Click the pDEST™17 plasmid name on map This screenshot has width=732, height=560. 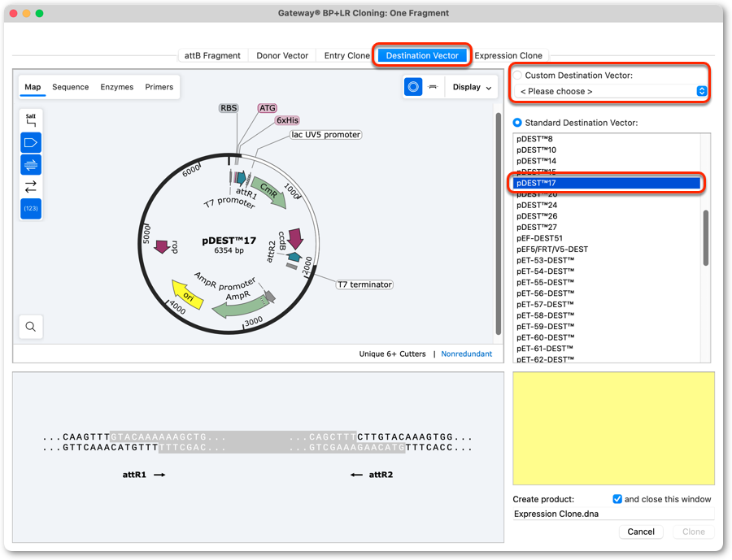point(229,241)
